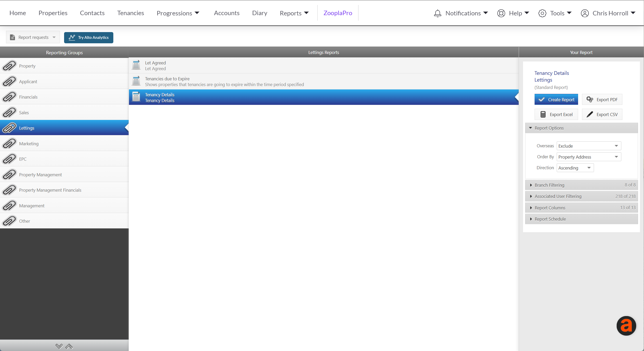
Task: Open the Report requests dropdown
Action: [x=33, y=37]
